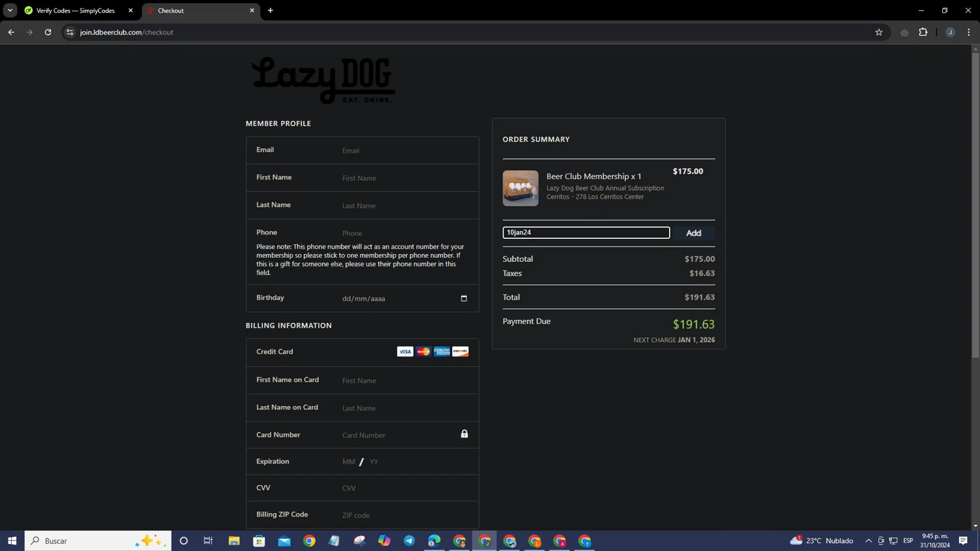Screen dimensions: 980x551
Task: Click the Card Number field
Action: (x=399, y=435)
